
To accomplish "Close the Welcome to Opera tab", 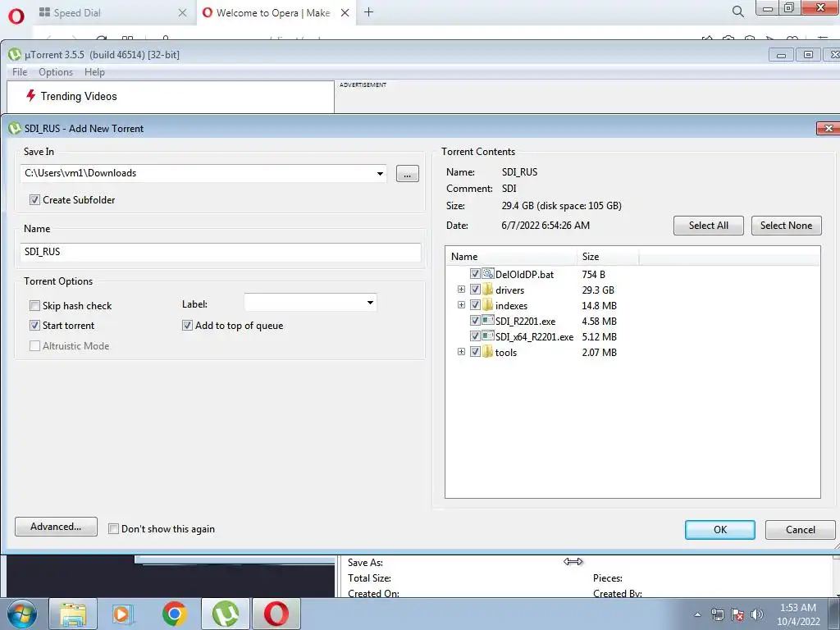I will pos(345,12).
